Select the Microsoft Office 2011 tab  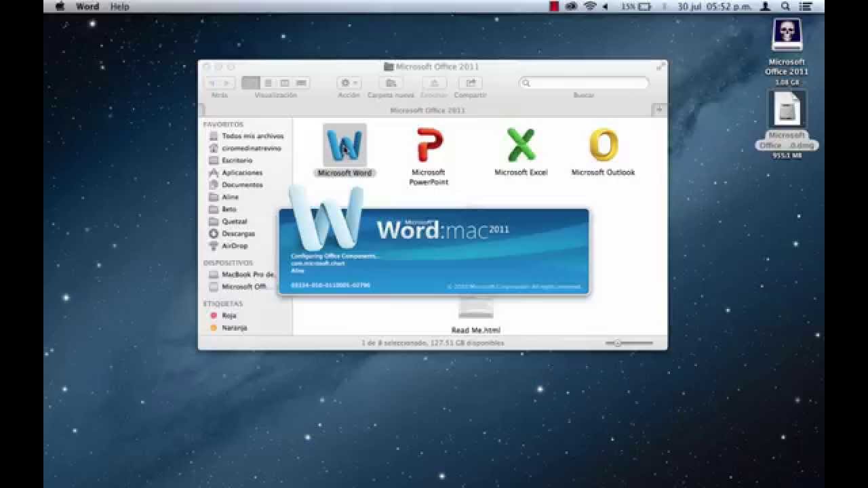427,110
